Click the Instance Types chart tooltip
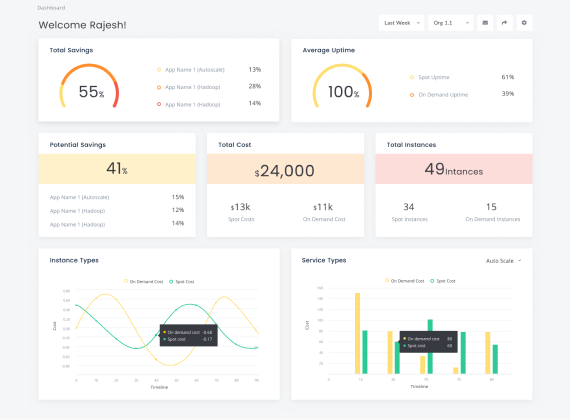This screenshot has height=420, width=570. click(189, 335)
